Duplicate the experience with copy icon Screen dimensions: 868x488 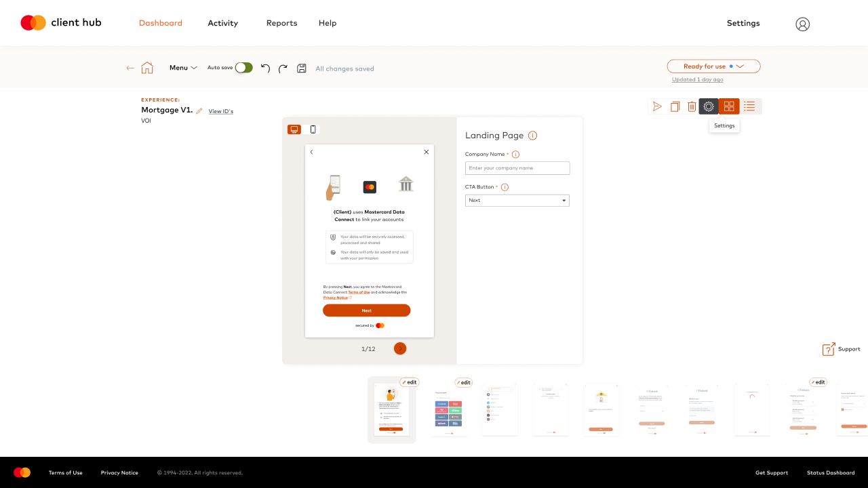[x=675, y=106]
